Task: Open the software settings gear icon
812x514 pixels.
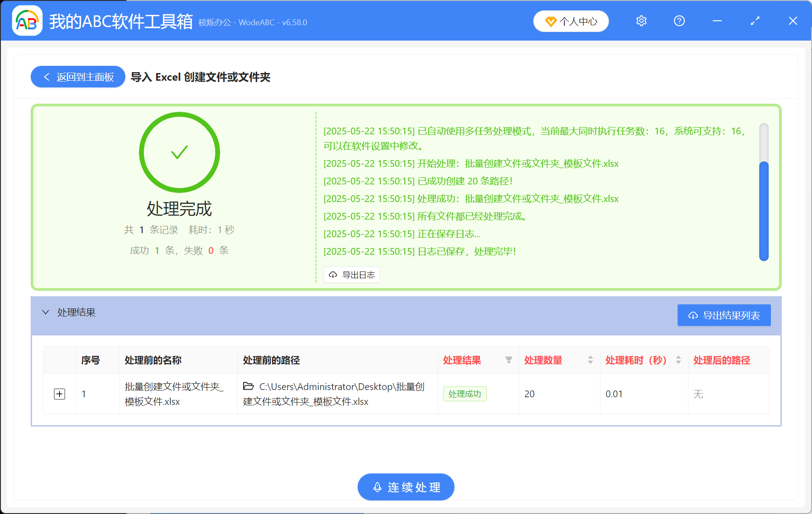Action: (641, 21)
